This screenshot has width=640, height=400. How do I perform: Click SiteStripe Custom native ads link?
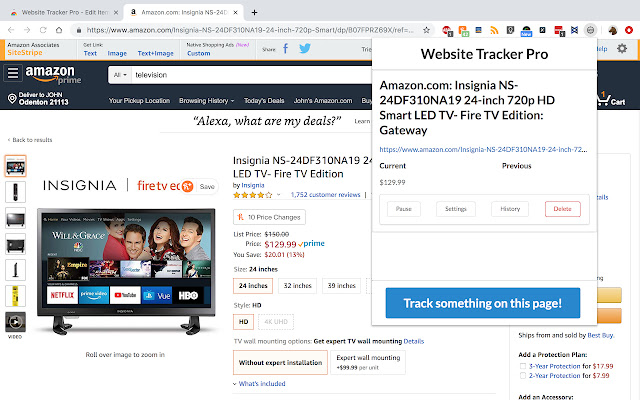(x=199, y=53)
